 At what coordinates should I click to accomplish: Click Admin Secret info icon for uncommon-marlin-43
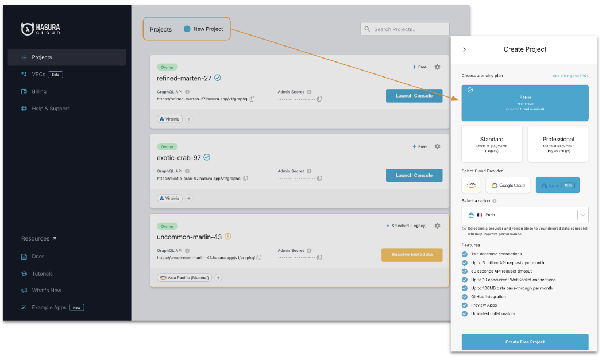[309, 251]
